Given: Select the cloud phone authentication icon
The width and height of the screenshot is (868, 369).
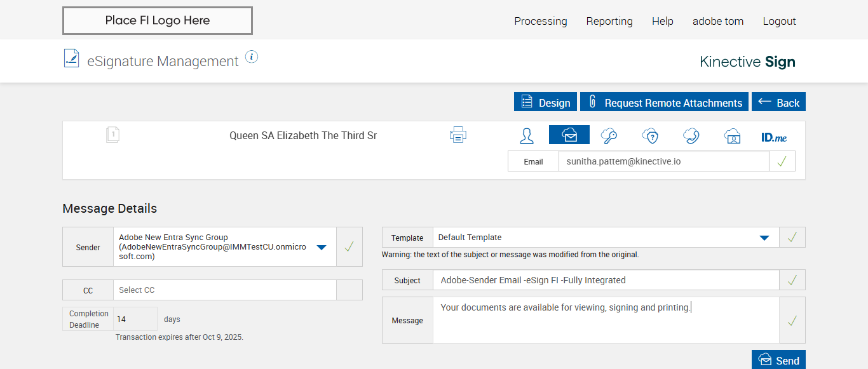Looking at the screenshot, I should [x=691, y=135].
